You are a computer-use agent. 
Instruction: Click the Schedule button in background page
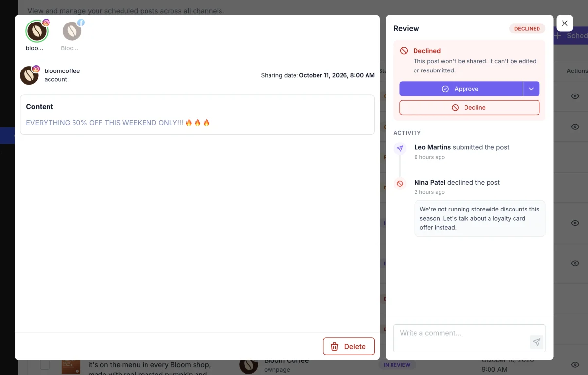571,36
